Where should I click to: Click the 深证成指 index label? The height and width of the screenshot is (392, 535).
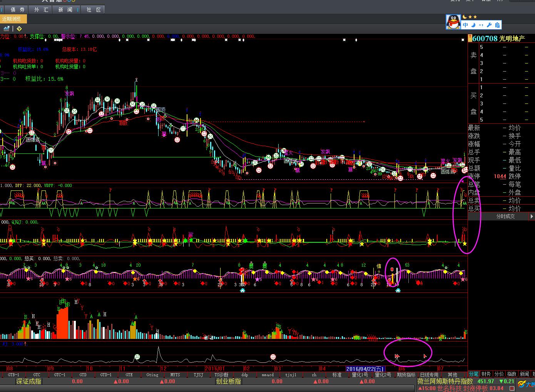(29, 381)
